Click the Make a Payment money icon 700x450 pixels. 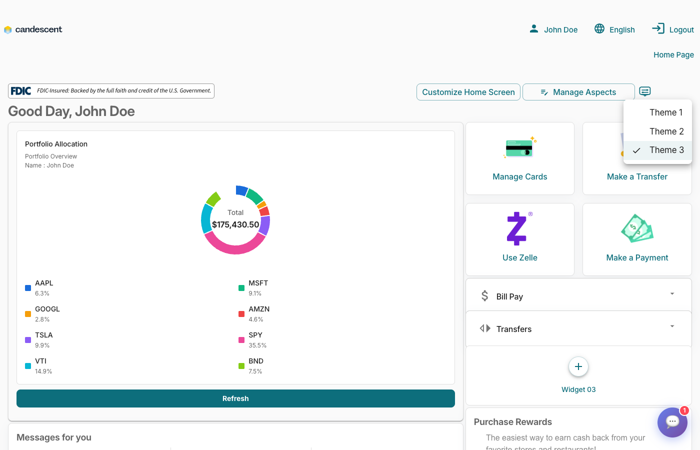(x=636, y=229)
